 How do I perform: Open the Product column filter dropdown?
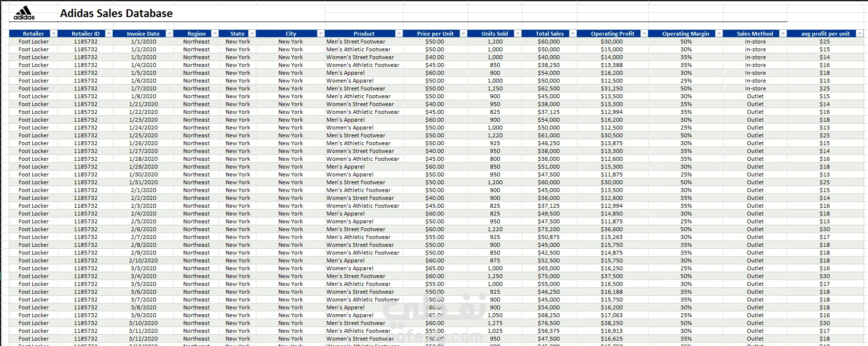click(x=399, y=34)
